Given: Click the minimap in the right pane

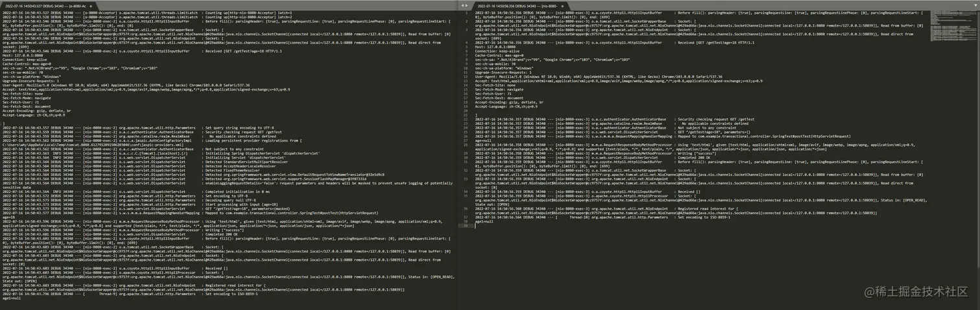Looking at the screenshot, I should [x=953, y=26].
